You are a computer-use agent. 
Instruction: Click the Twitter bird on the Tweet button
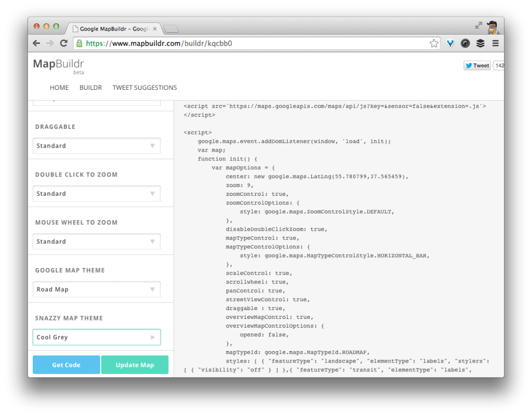469,65
